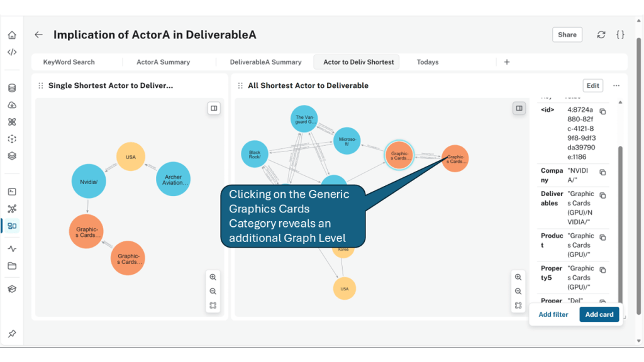This screenshot has width=644, height=362.
Task: Open the graduation cap learning icon
Action: [12, 289]
